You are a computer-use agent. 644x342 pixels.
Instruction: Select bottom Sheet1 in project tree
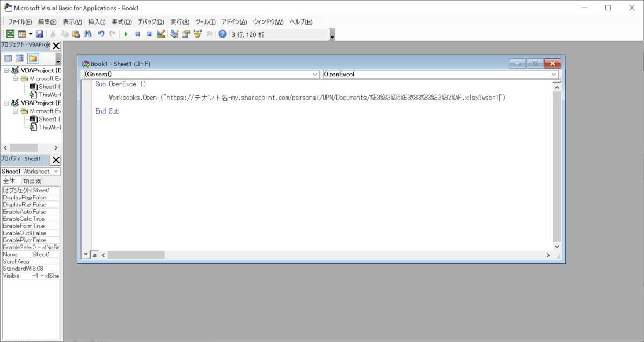(45, 119)
